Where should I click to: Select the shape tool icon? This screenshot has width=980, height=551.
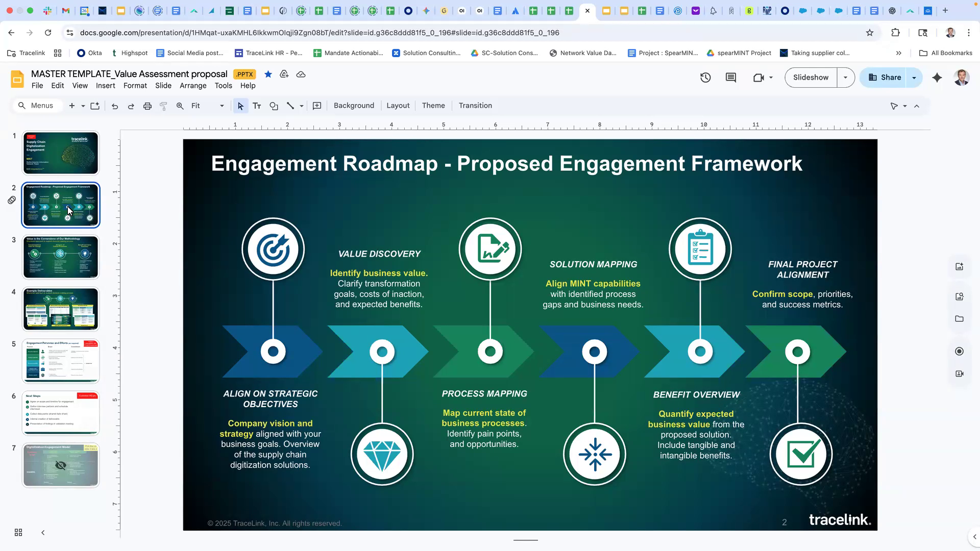274,106
